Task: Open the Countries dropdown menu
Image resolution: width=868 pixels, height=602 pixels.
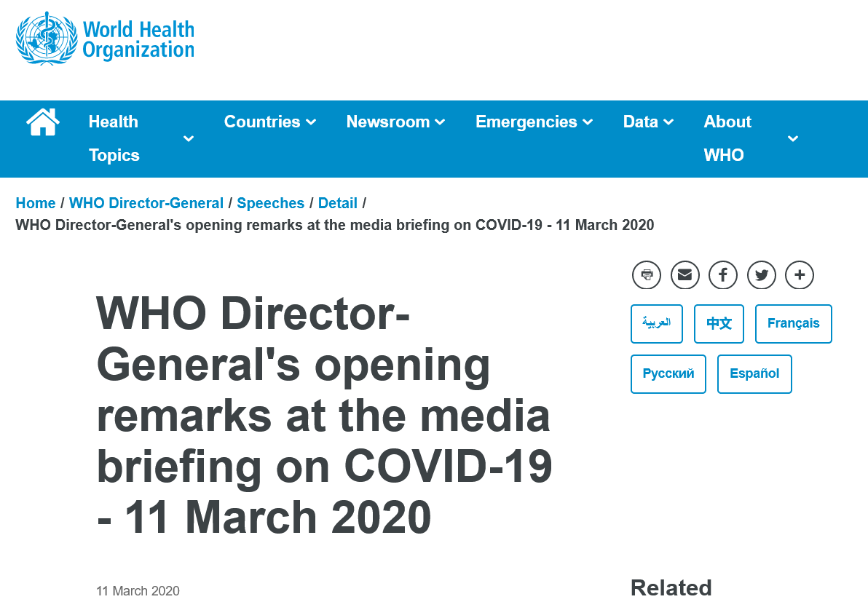Action: pos(269,122)
